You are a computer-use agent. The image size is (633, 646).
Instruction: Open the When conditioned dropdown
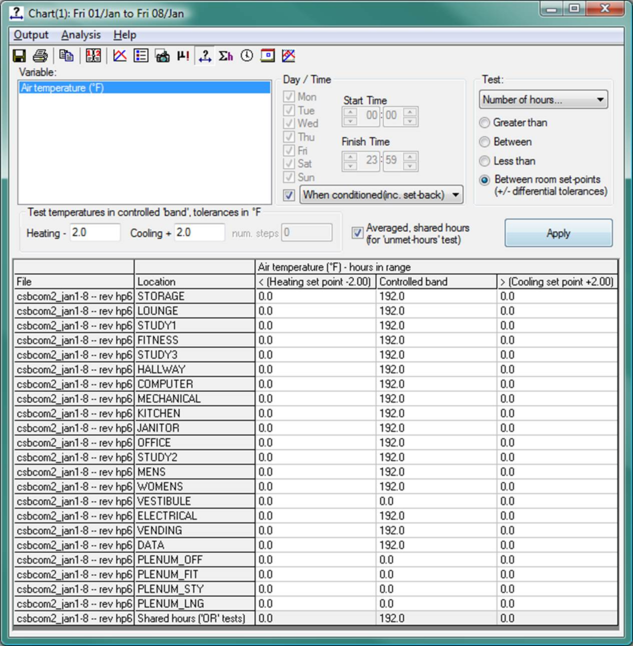click(381, 195)
